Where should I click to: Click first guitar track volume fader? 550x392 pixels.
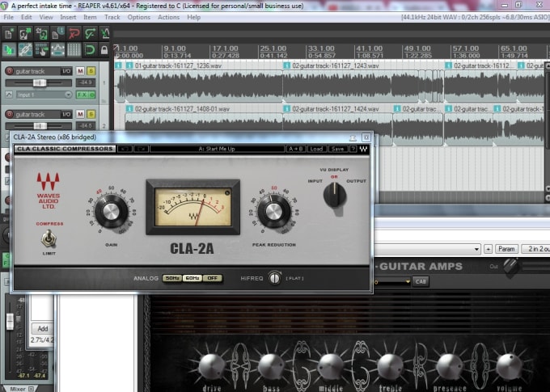point(40,82)
